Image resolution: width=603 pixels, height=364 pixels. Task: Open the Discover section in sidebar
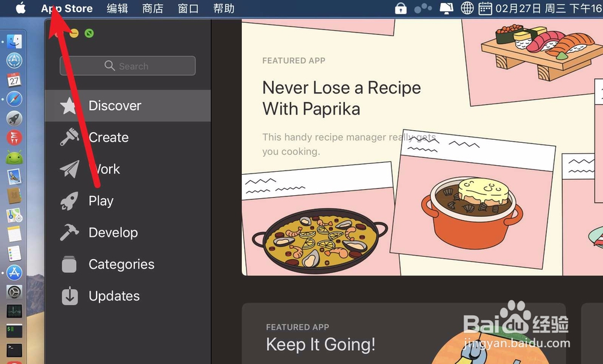click(x=128, y=105)
